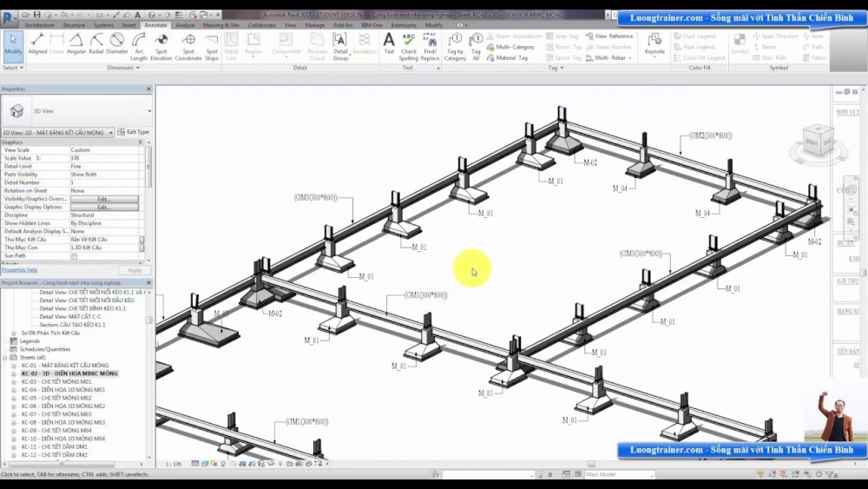Click Edit for Visibility/Graphics Overrides
Viewport: 868px width, 489px height.
pos(104,199)
